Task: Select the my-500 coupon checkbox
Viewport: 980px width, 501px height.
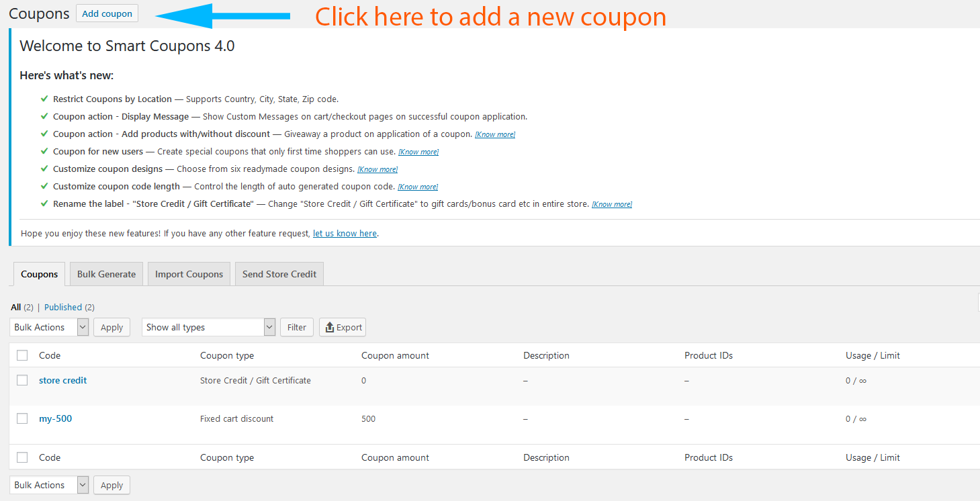Action: click(x=22, y=418)
